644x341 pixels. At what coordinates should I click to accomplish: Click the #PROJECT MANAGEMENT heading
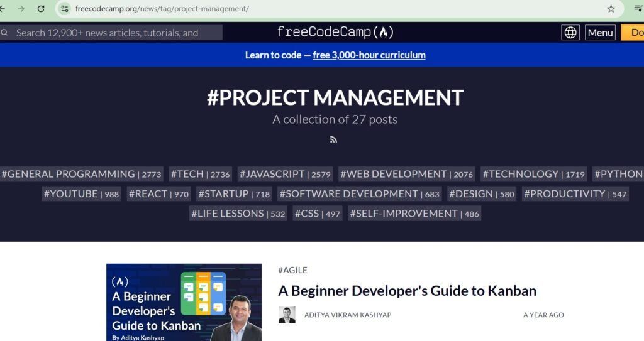click(x=335, y=98)
